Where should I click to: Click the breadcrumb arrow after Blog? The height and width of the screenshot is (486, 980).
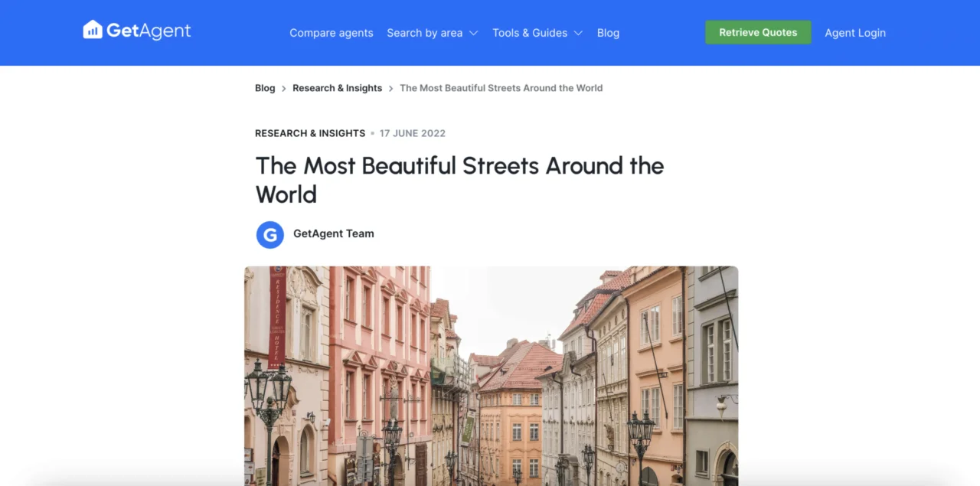284,89
